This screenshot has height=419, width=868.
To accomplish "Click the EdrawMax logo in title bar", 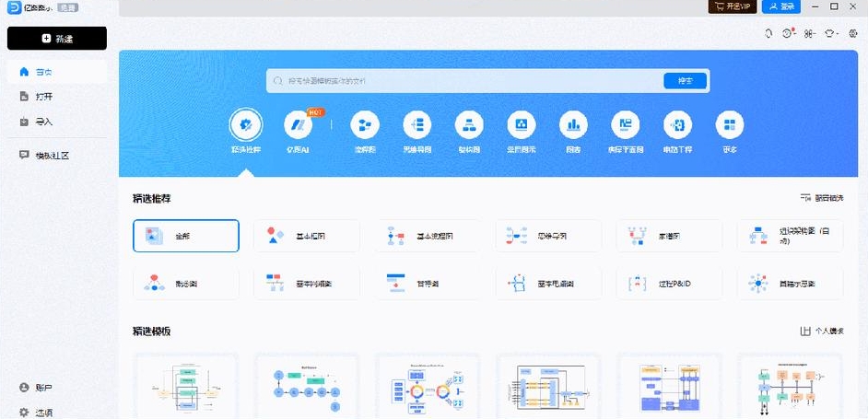I will click(x=14, y=6).
